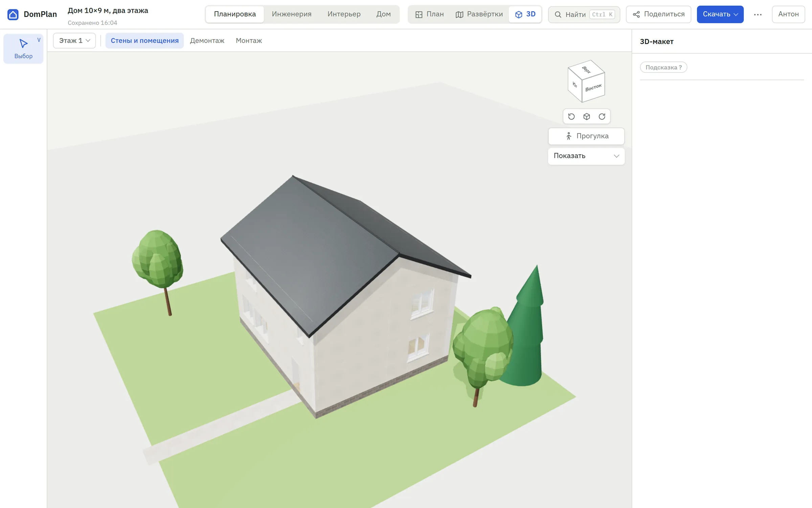Click the Восток face of view cube

click(593, 88)
